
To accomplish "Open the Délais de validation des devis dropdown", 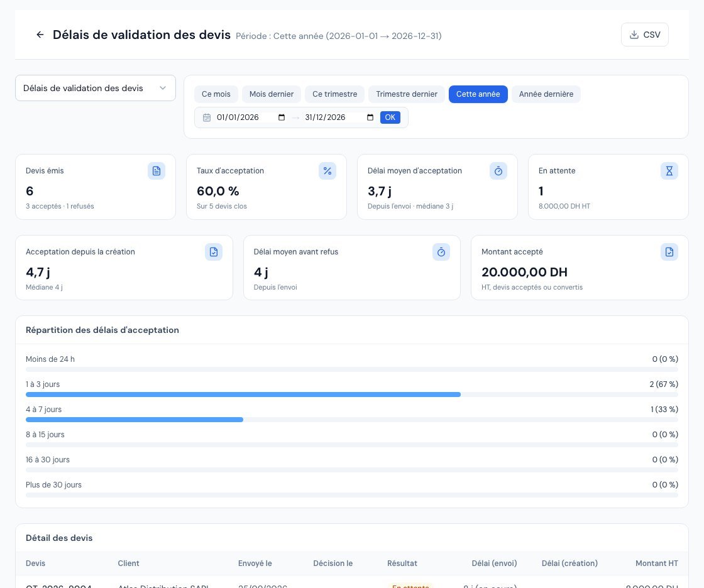I will pyautogui.click(x=95, y=88).
